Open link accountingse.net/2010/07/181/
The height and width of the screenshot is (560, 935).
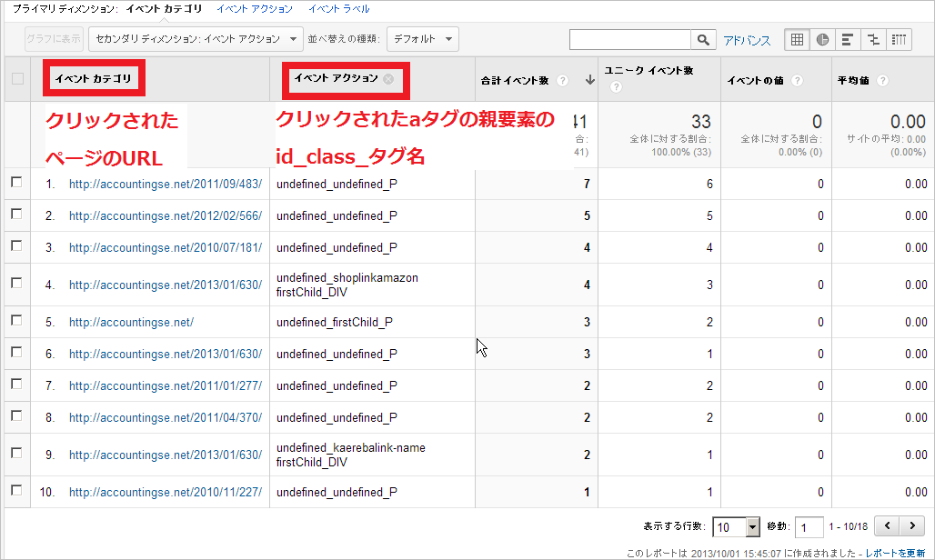166,248
